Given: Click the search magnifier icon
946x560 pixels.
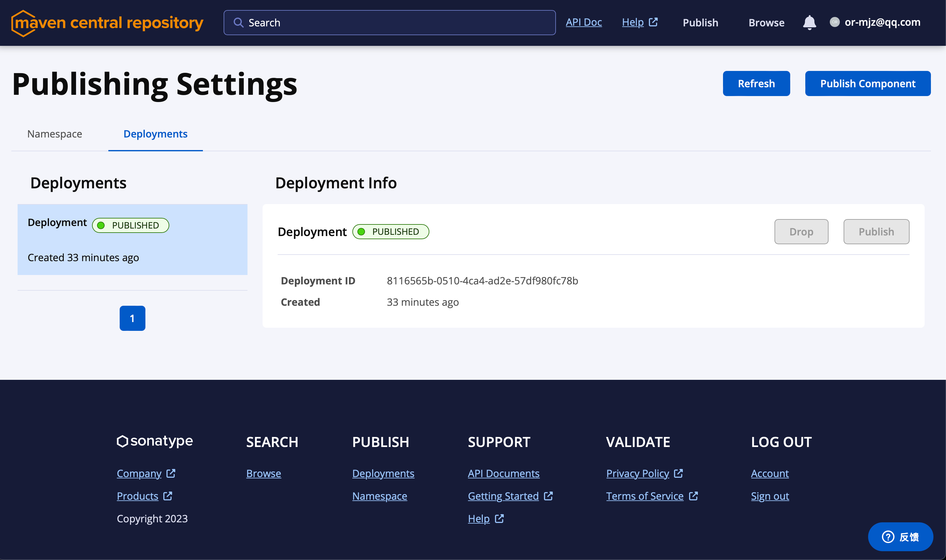Looking at the screenshot, I should point(238,23).
